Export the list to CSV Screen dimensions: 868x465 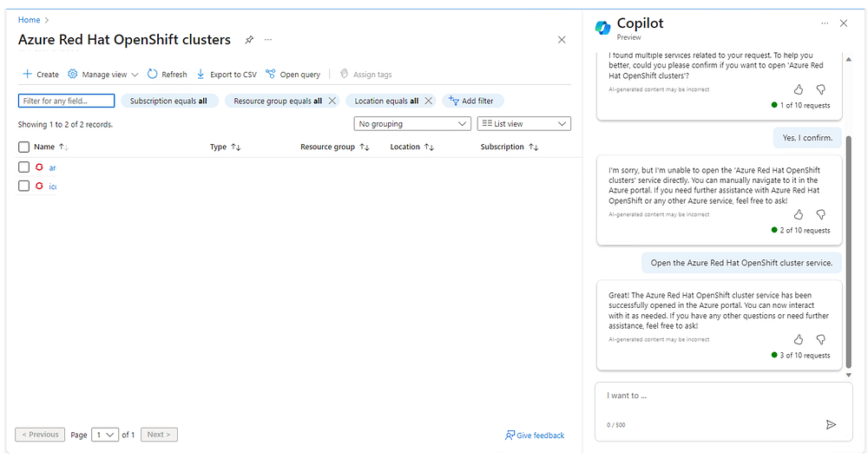[227, 75]
